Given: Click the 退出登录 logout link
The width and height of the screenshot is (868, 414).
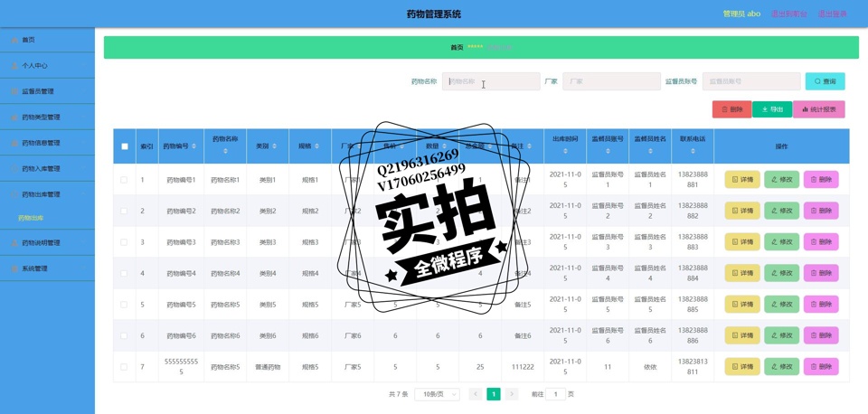Looking at the screenshot, I should click(832, 14).
